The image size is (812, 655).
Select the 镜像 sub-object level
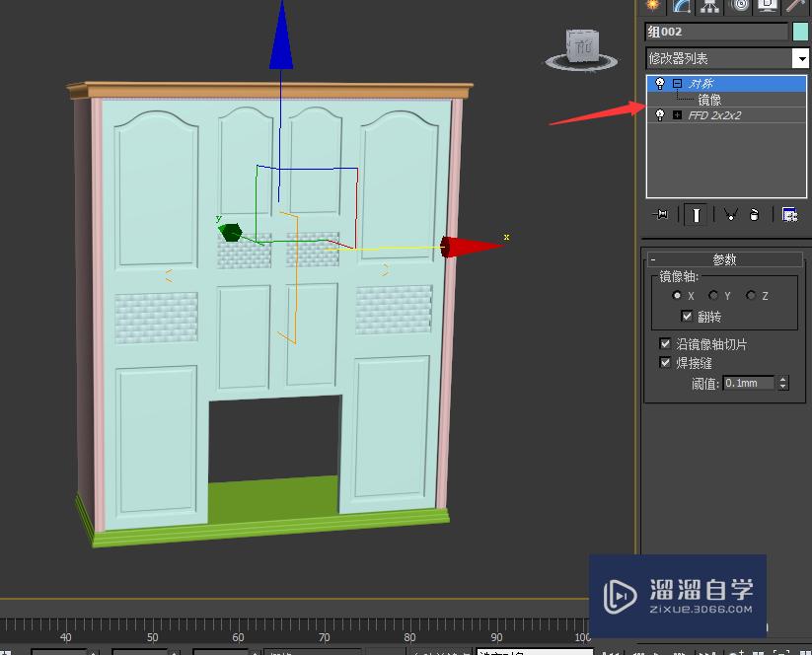tap(709, 100)
